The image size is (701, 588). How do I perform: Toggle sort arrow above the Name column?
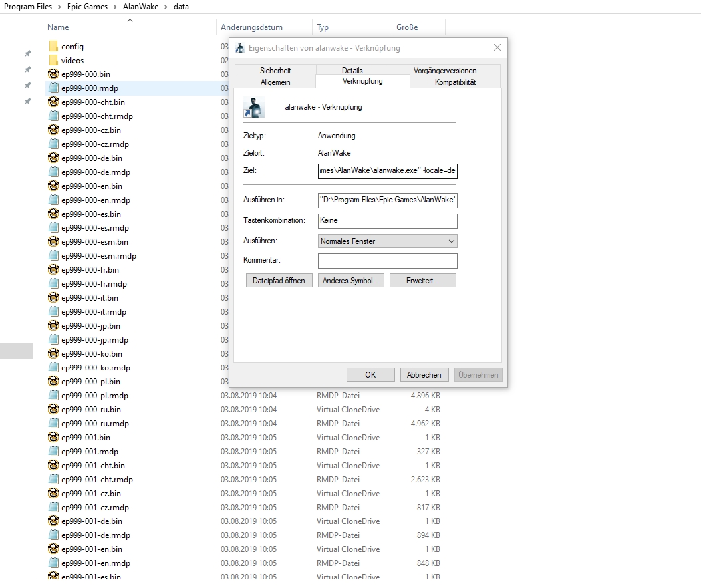coord(130,20)
